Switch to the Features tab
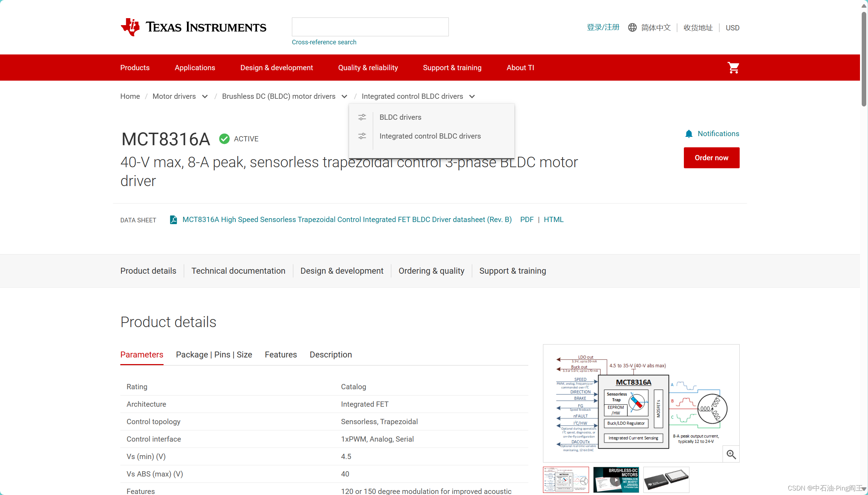The width and height of the screenshot is (868, 495). coord(281,355)
